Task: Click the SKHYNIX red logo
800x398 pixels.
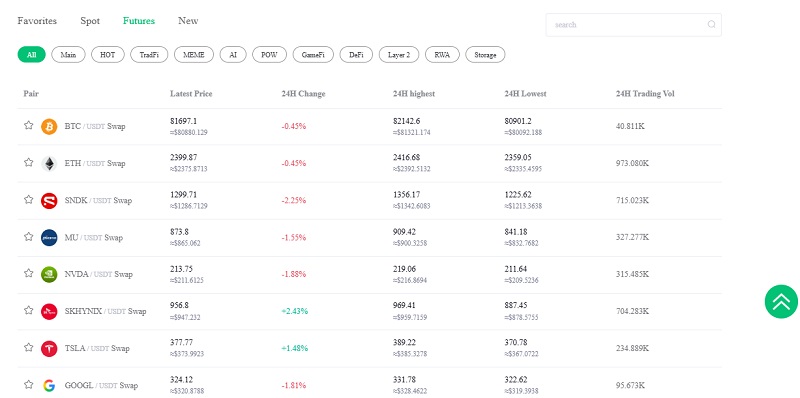Action: coord(49,311)
